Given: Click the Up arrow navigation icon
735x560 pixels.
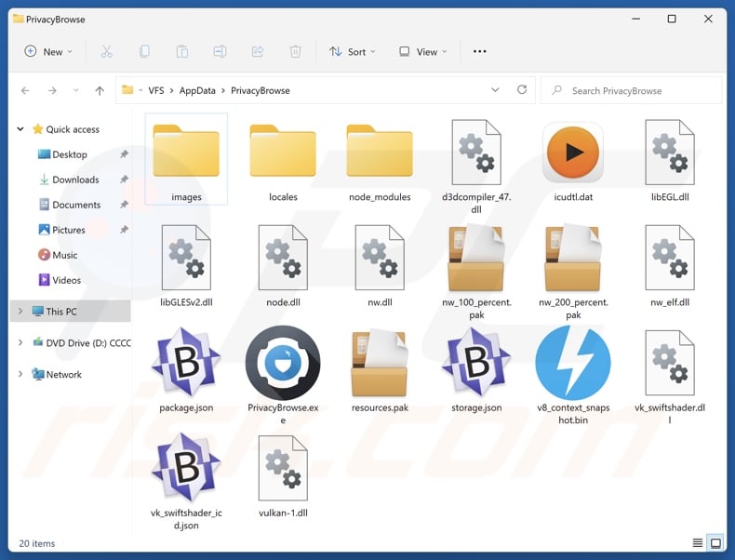Looking at the screenshot, I should (x=100, y=90).
